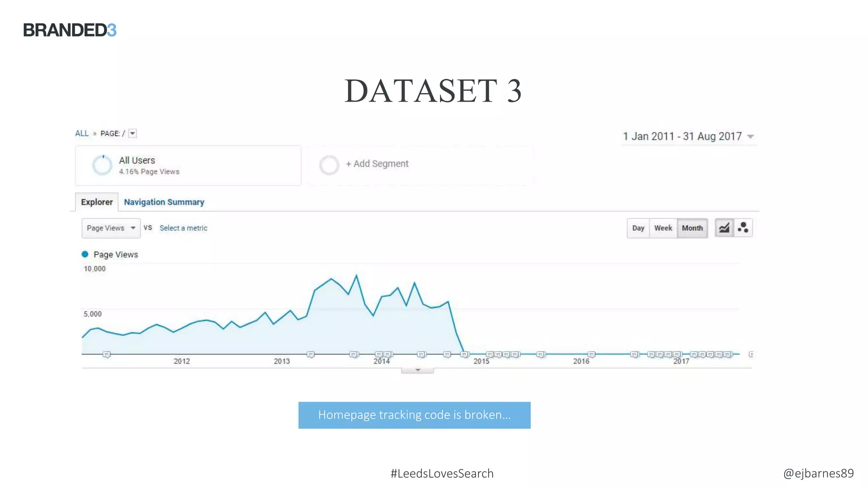The image size is (868, 488).
Task: Expand the date range 1 Jan 2011 - 31 Aug 2017
Action: click(688, 136)
